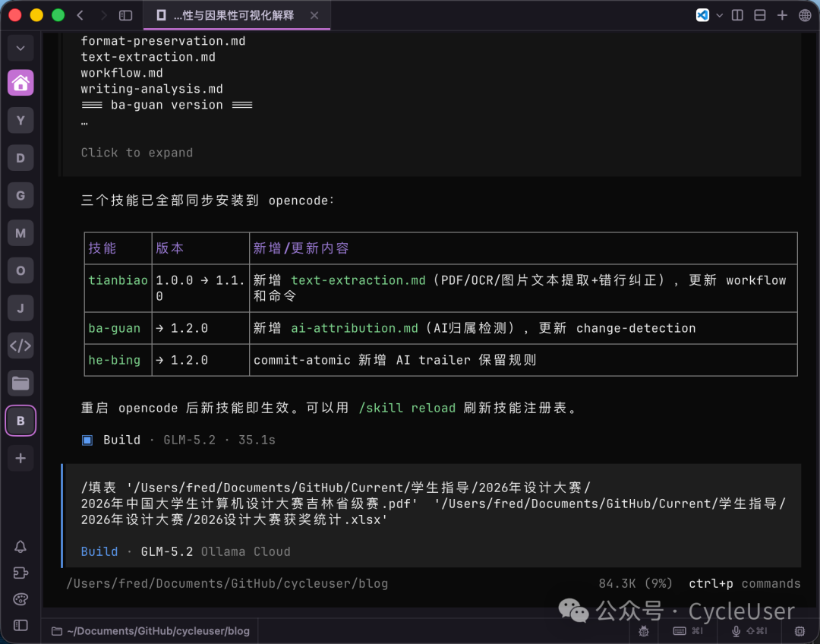Open the editor chooser dropdown arrow
The width and height of the screenshot is (820, 644).
720,15
